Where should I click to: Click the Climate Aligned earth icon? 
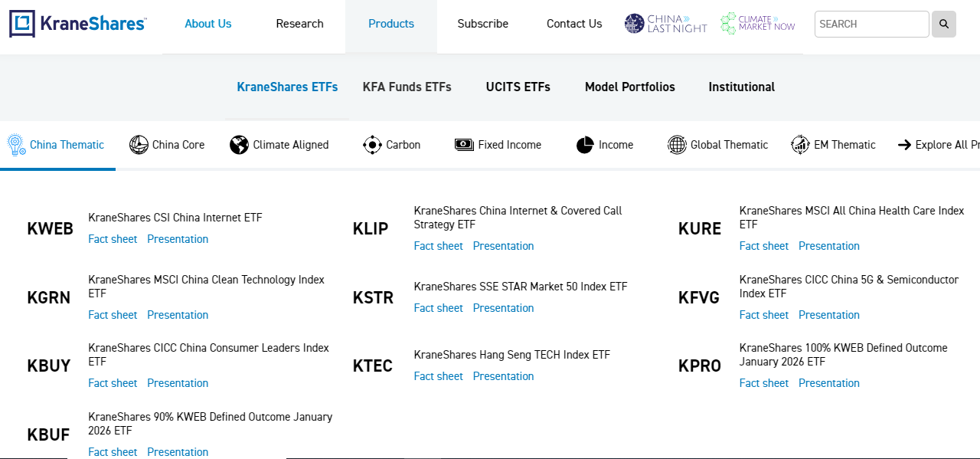click(239, 145)
